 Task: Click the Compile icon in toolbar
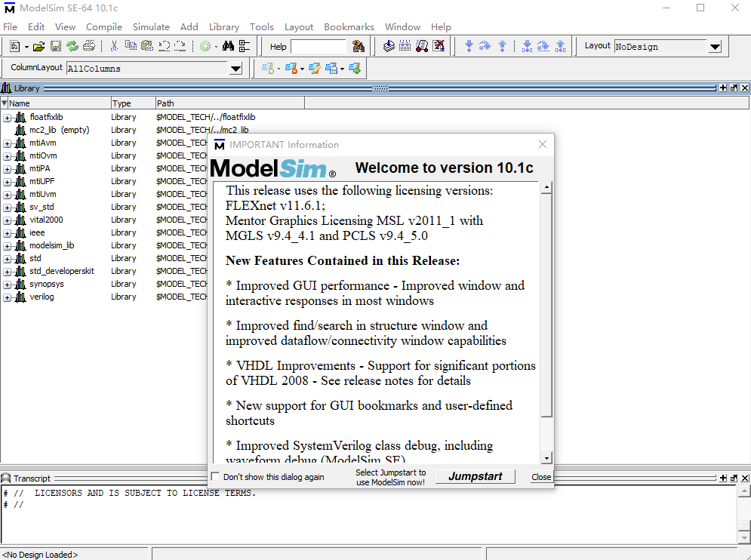pyautogui.click(x=389, y=47)
